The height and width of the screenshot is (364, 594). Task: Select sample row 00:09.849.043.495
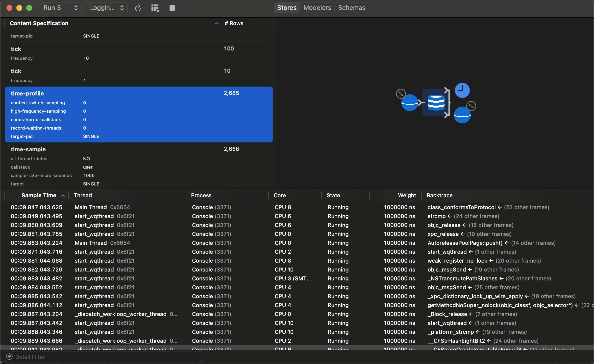coord(297,216)
